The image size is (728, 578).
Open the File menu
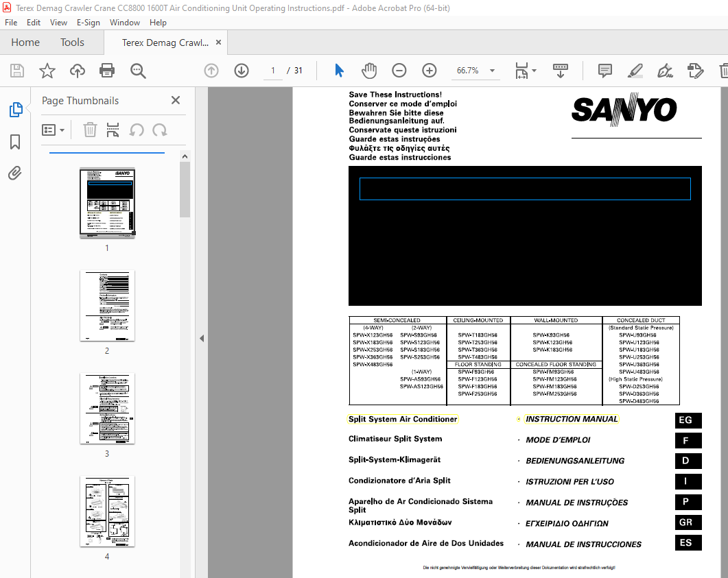click(11, 22)
